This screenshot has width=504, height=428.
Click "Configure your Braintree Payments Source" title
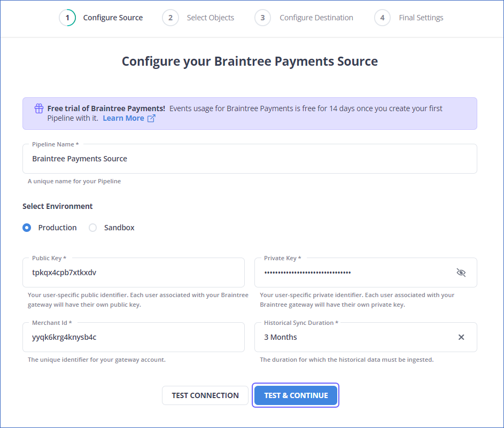pyautogui.click(x=250, y=61)
